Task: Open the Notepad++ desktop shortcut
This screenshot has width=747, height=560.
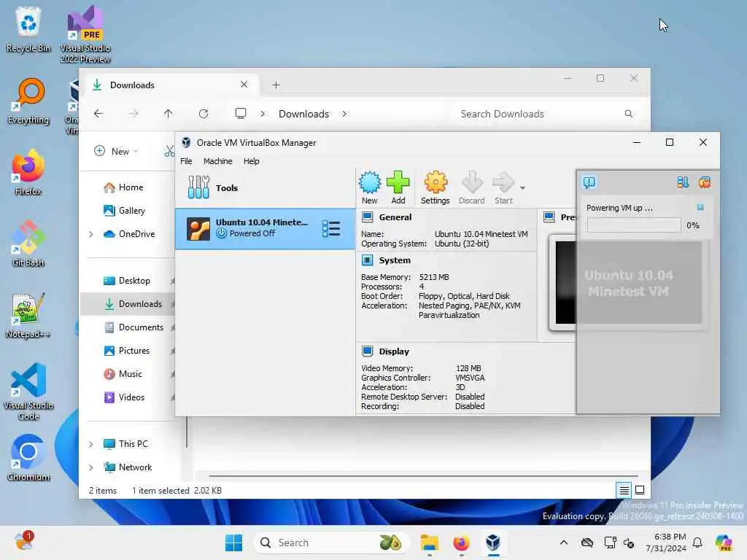Action: click(28, 315)
